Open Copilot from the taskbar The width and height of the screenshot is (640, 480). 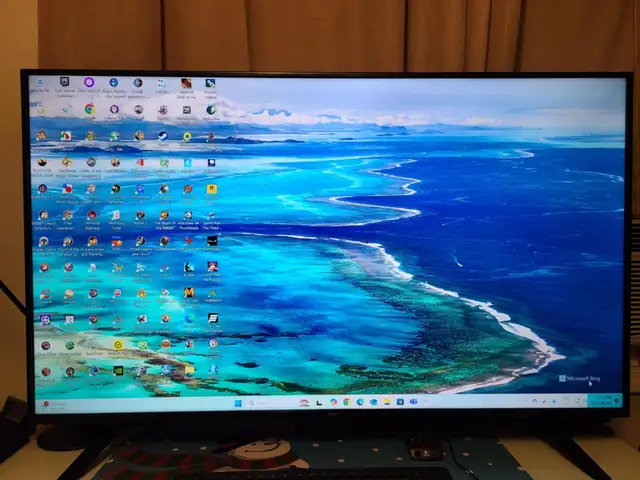pos(333,402)
